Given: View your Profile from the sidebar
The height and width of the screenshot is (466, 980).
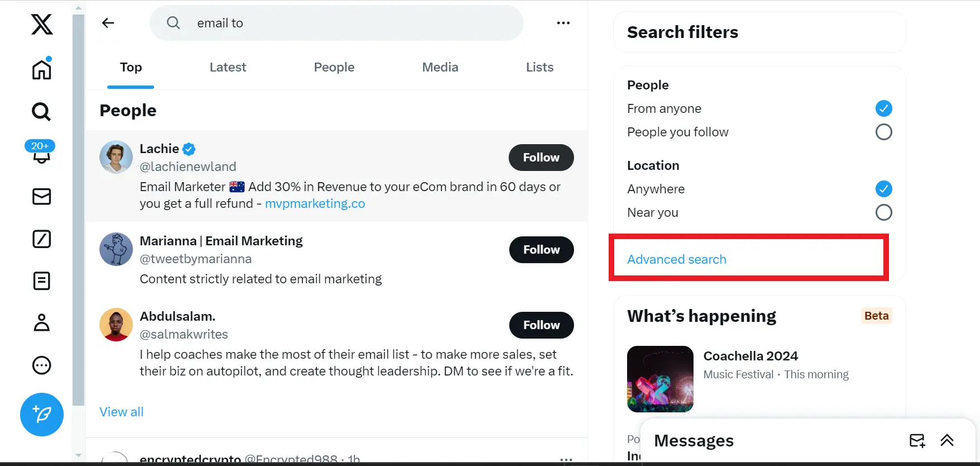Looking at the screenshot, I should tap(41, 323).
